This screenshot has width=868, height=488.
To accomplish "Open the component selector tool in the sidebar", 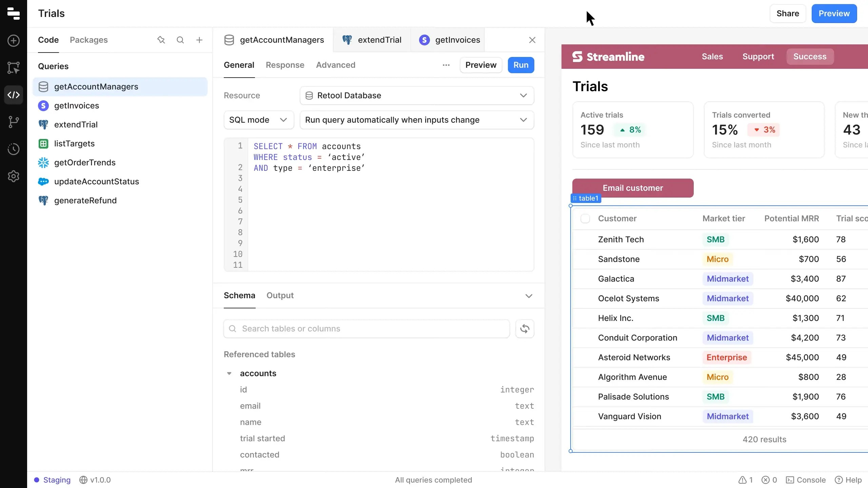I will pyautogui.click(x=13, y=67).
